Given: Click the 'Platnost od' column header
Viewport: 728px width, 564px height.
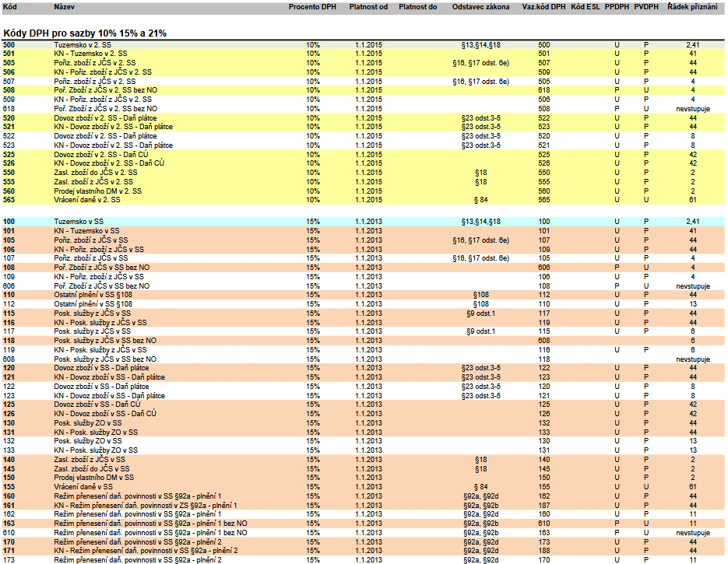Looking at the screenshot, I should click(x=368, y=6).
